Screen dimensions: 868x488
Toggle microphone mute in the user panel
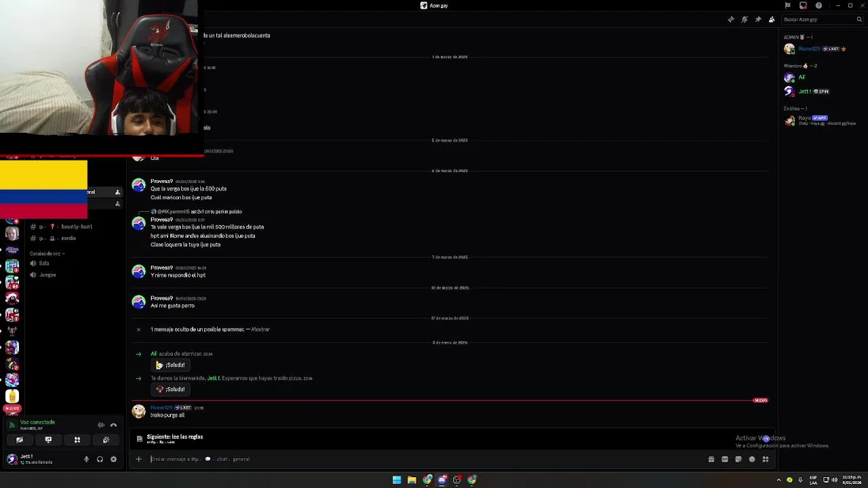click(86, 460)
